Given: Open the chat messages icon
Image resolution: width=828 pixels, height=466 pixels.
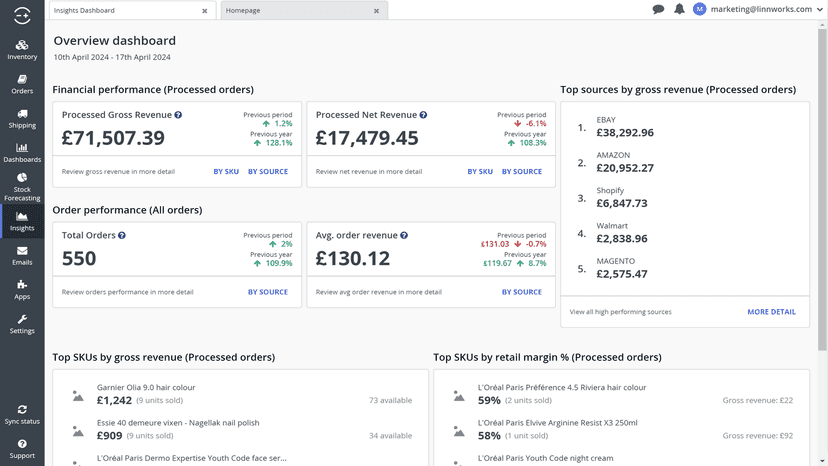Looking at the screenshot, I should point(658,9).
